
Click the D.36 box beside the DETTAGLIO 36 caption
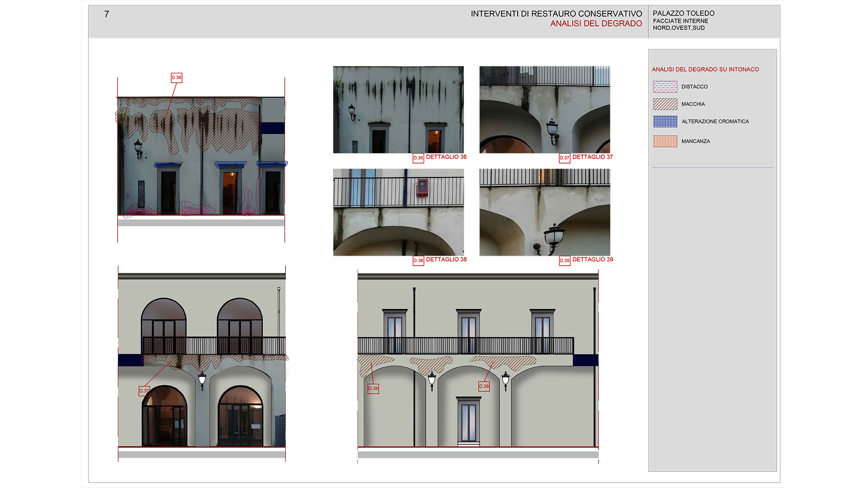pyautogui.click(x=418, y=158)
